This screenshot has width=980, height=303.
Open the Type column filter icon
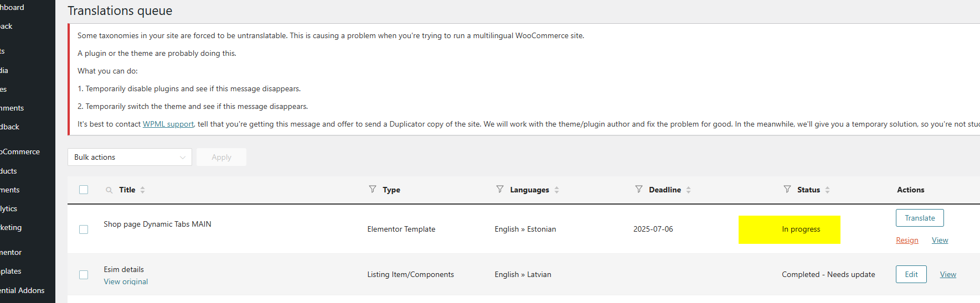coord(373,189)
